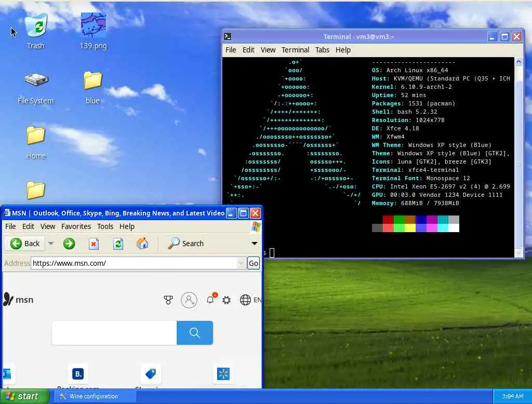Click the Windows flag logo in browser
The image size is (532, 404).
(x=256, y=226)
